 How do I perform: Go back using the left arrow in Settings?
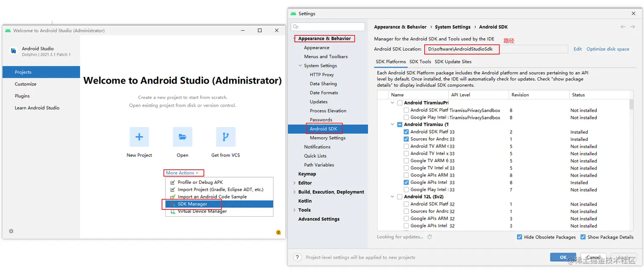tap(623, 27)
